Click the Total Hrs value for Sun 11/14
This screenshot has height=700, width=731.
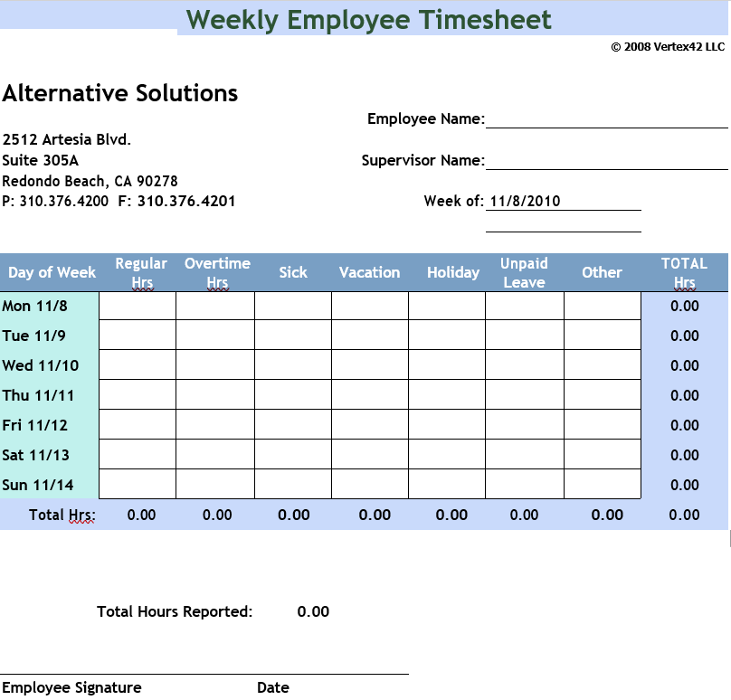coord(684,485)
